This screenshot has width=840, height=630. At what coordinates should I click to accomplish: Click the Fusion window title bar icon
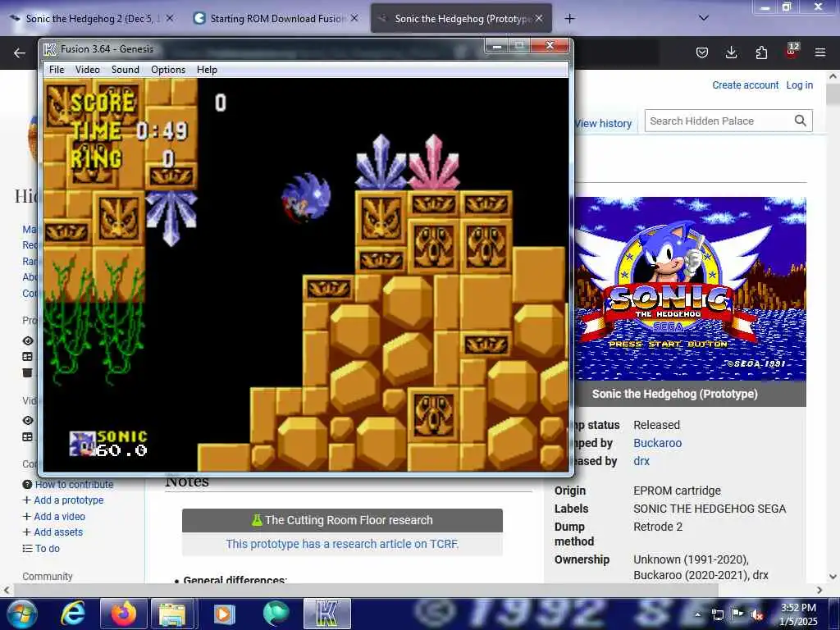(x=50, y=49)
